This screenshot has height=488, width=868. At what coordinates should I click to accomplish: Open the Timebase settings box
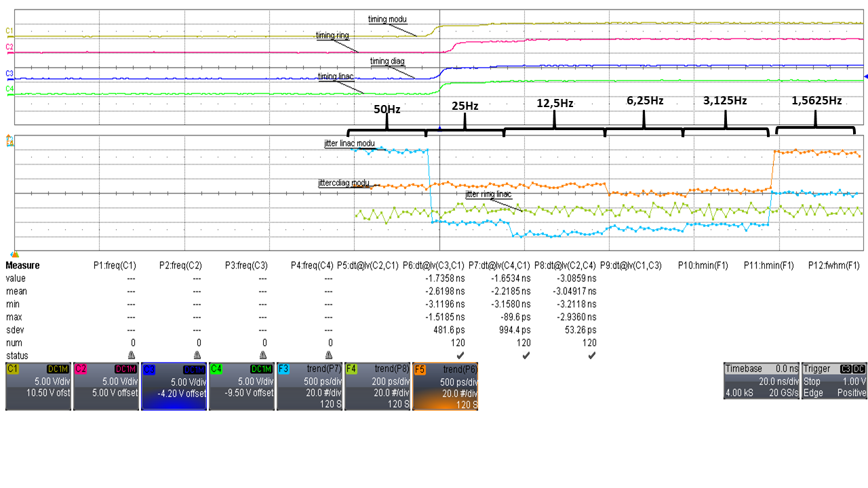[761, 380]
